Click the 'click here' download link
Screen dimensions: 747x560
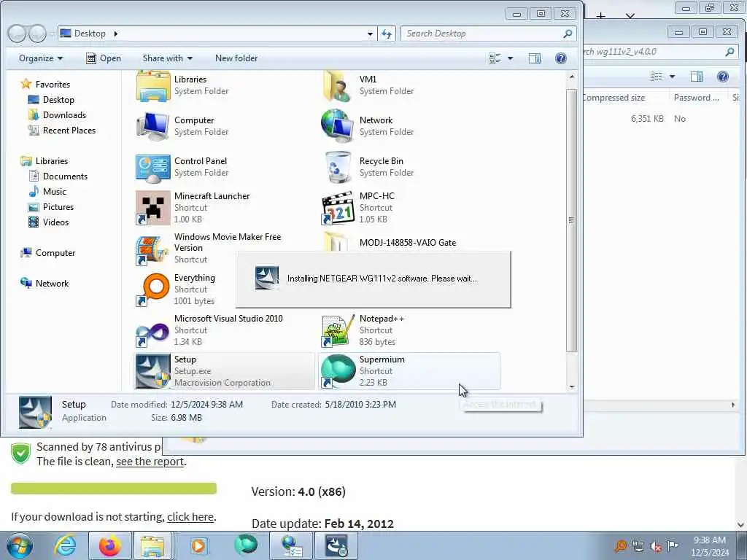[x=190, y=517]
